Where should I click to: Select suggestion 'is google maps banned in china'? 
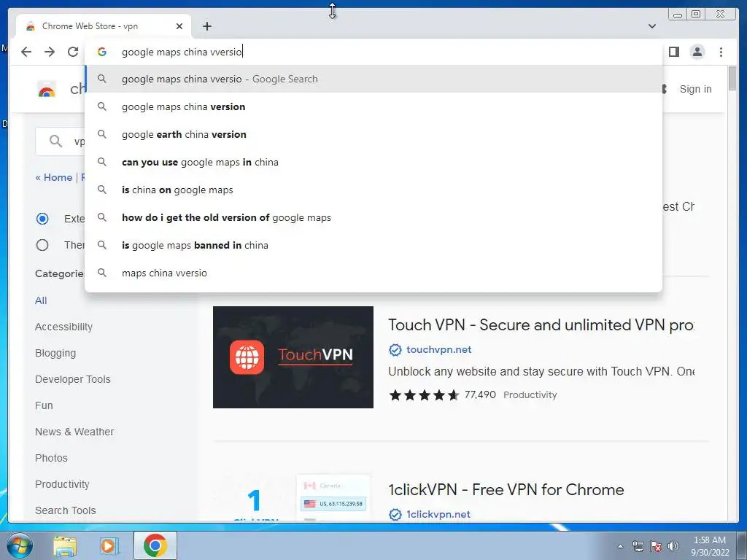(373, 245)
